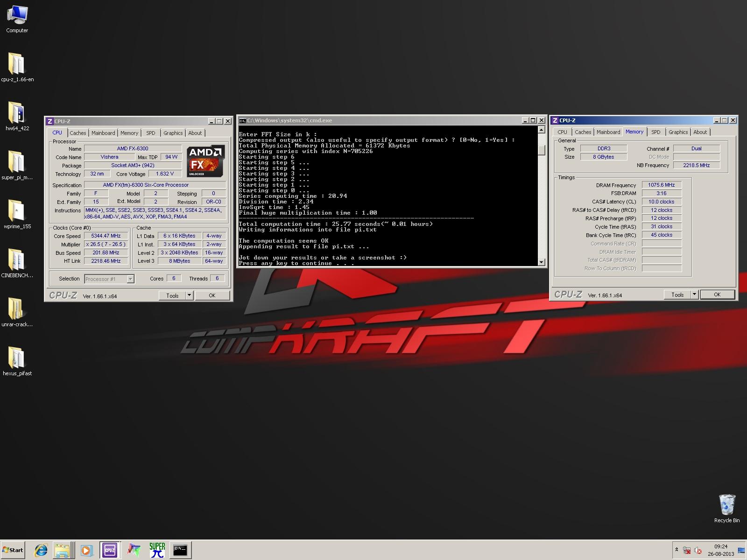Open Memory tab in left CPU-Z window
The width and height of the screenshot is (747, 560).
point(129,133)
